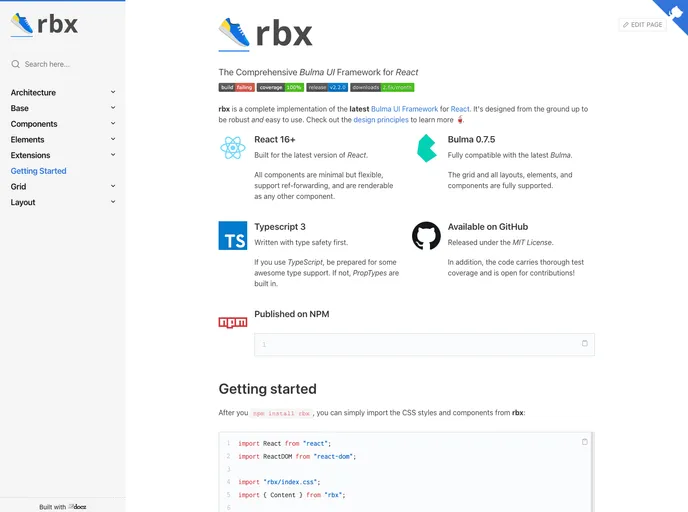This screenshot has width=688, height=512.
Task: Expand the Architecture chevron
Action: click(113, 92)
